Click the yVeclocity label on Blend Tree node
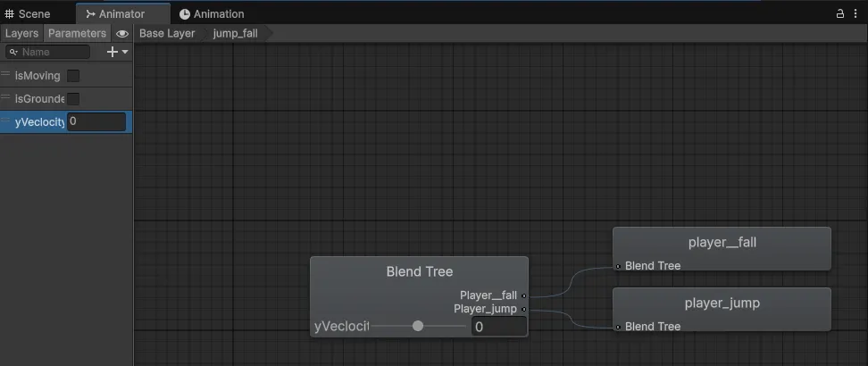868x366 pixels. click(341, 327)
